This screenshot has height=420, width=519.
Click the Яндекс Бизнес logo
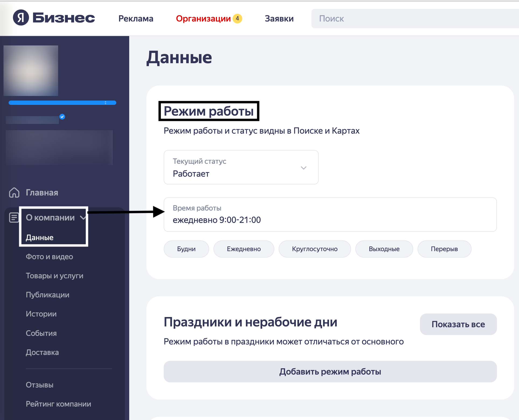click(x=54, y=18)
